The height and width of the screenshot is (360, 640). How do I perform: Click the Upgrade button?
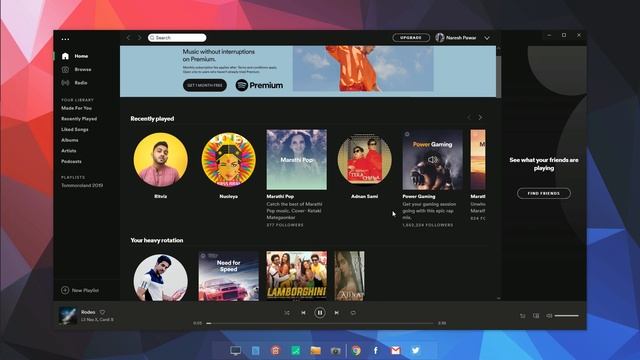411,38
